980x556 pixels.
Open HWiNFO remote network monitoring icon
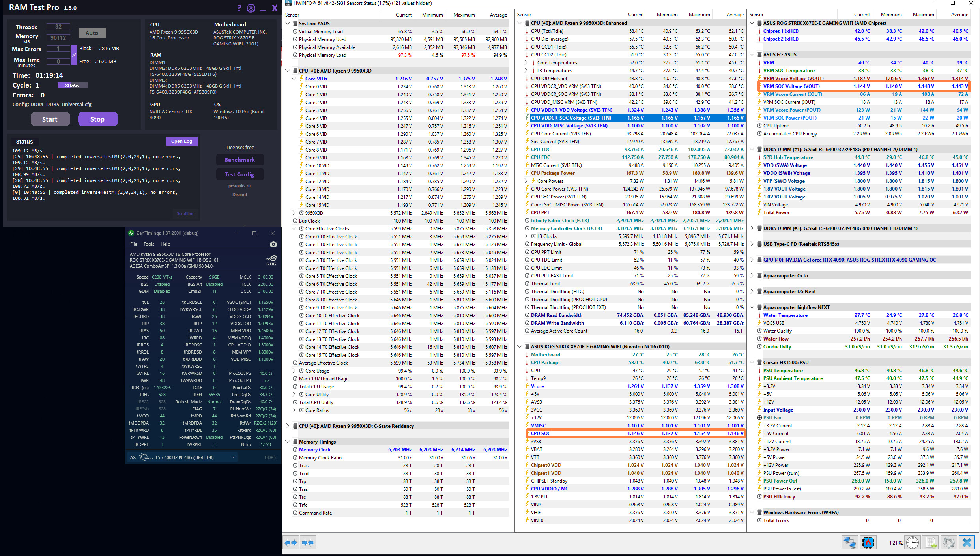[x=849, y=543]
